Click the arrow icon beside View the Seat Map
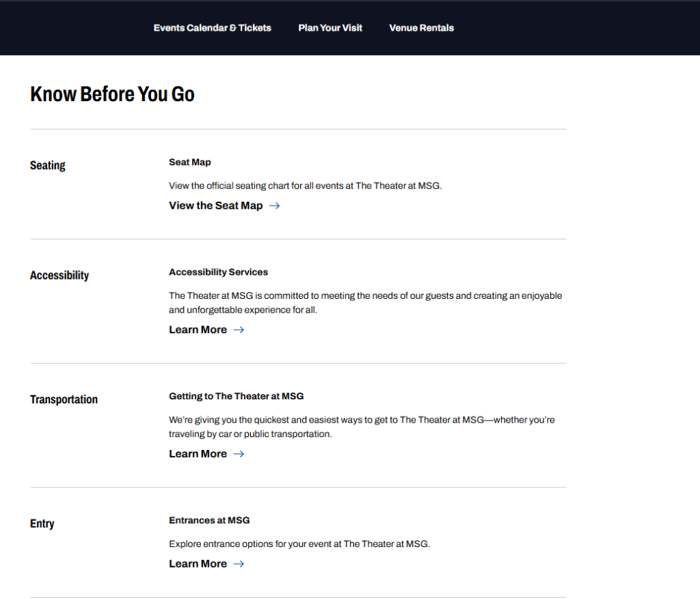 click(274, 206)
